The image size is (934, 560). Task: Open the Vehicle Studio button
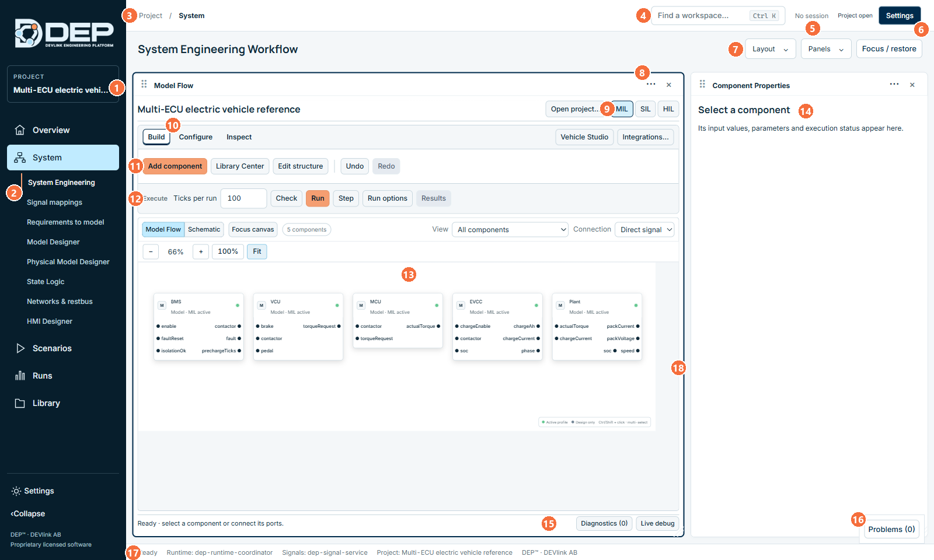point(584,137)
